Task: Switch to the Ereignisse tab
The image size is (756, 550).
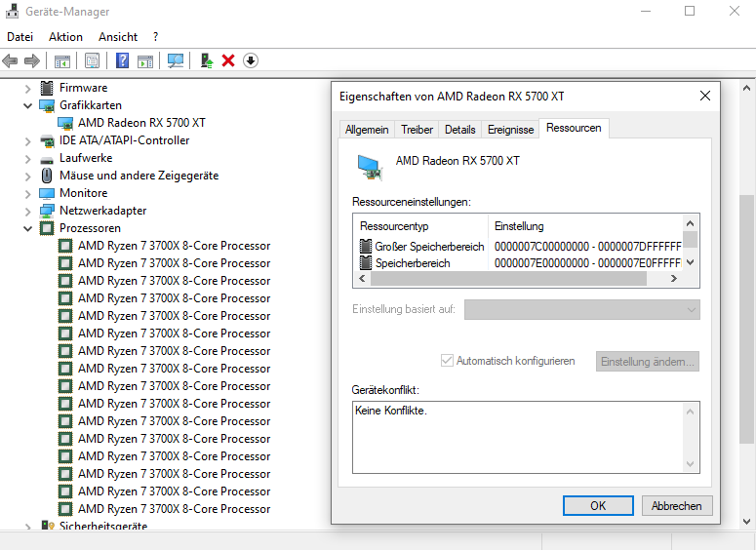Action: click(x=510, y=130)
